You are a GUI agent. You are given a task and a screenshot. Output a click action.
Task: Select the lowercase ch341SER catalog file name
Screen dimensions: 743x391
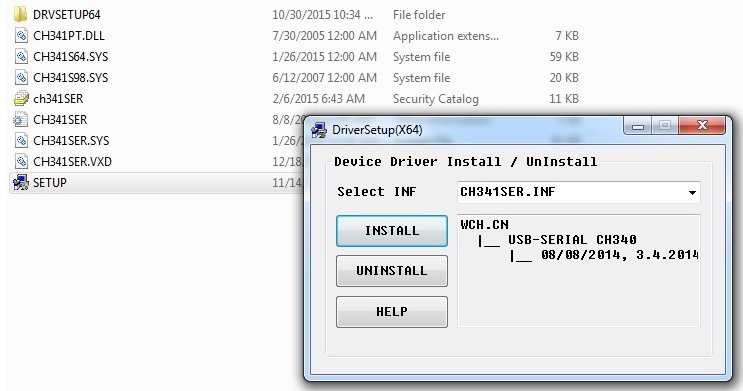tap(58, 99)
